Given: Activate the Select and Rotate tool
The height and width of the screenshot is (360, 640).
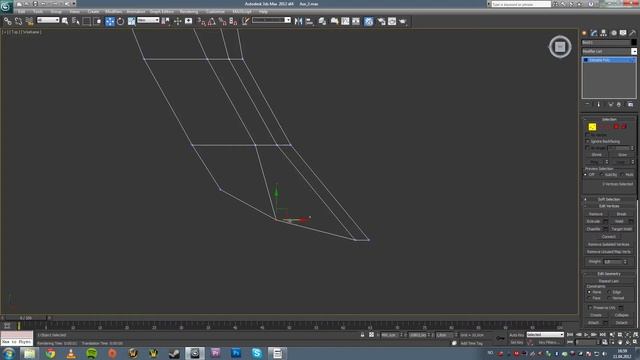Looking at the screenshot, I should pos(120,21).
